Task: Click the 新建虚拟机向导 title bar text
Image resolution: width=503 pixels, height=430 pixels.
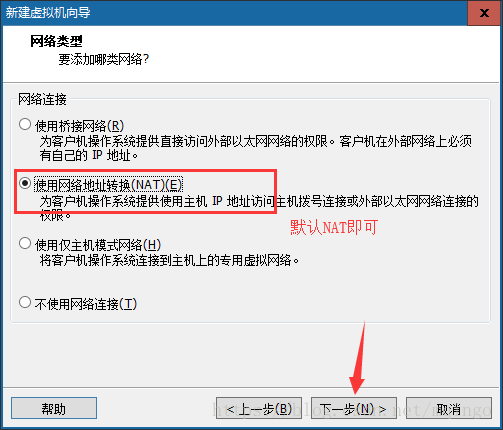Action: 48,13
